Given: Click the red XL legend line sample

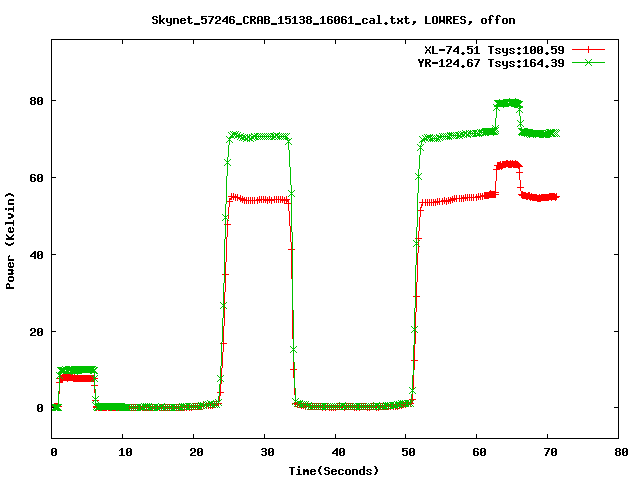Looking at the screenshot, I should pos(588,50).
